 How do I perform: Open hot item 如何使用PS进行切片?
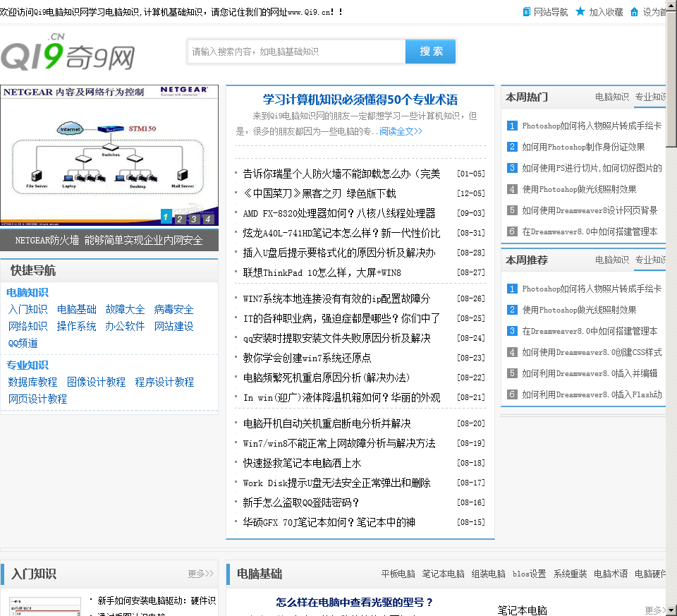pyautogui.click(x=592, y=168)
